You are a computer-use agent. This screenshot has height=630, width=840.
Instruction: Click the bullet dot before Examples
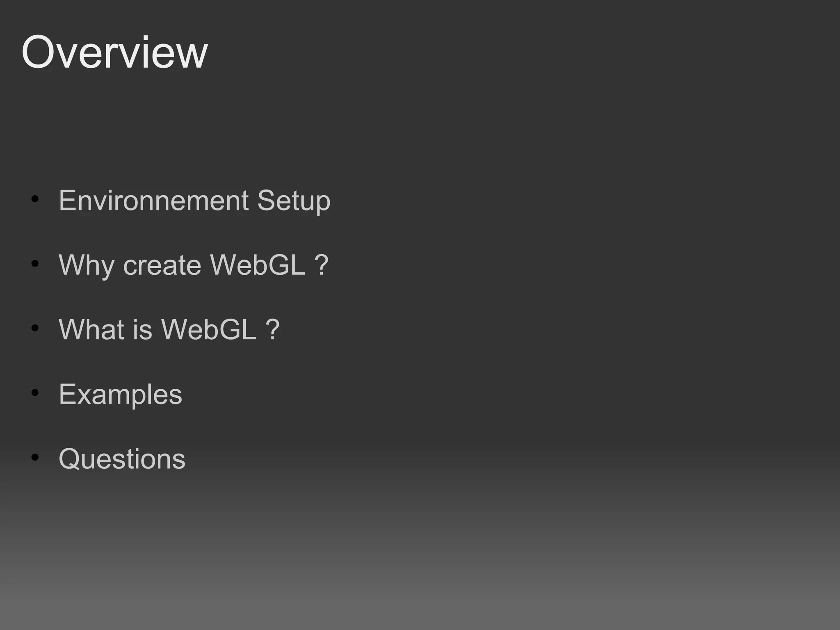(35, 393)
